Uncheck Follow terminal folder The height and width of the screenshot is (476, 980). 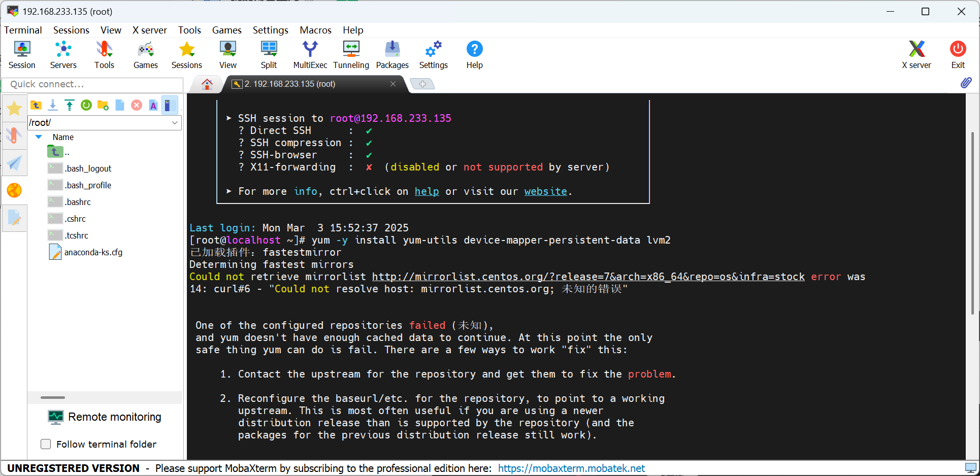(46, 444)
